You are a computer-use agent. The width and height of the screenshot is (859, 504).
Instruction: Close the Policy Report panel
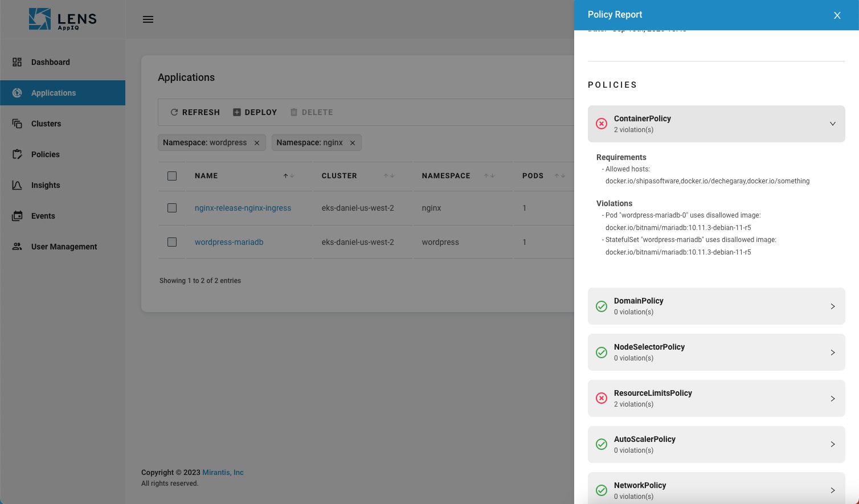tap(837, 15)
